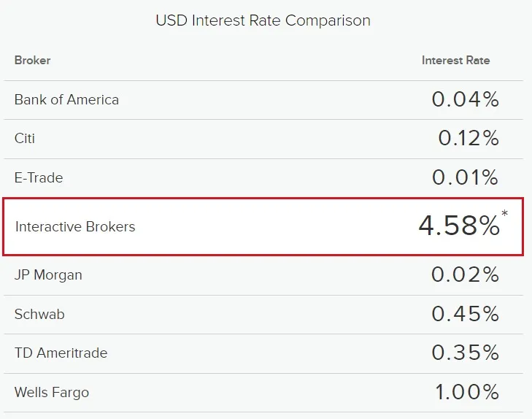Select the TD Ameritrade broker name
Viewport: 532px width, 419px height.
click(61, 353)
